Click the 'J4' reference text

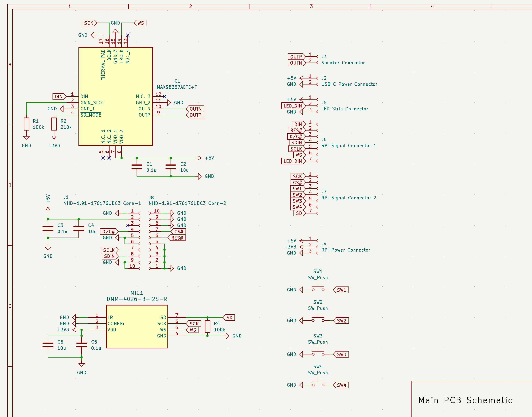click(x=324, y=244)
